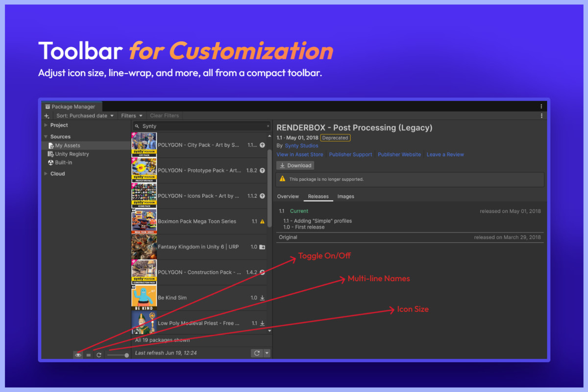Click the update arrow icon on POLYGON City Pack
588x392 pixels.
262,145
